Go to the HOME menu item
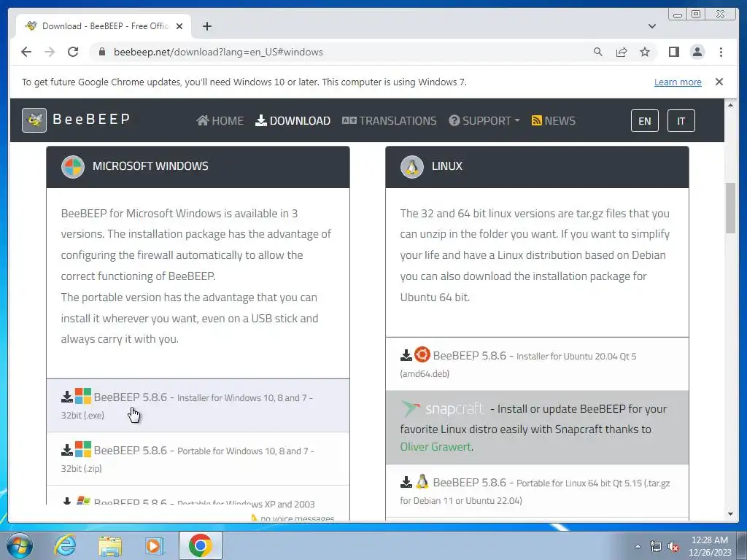Image resolution: width=747 pixels, height=560 pixels. click(220, 120)
